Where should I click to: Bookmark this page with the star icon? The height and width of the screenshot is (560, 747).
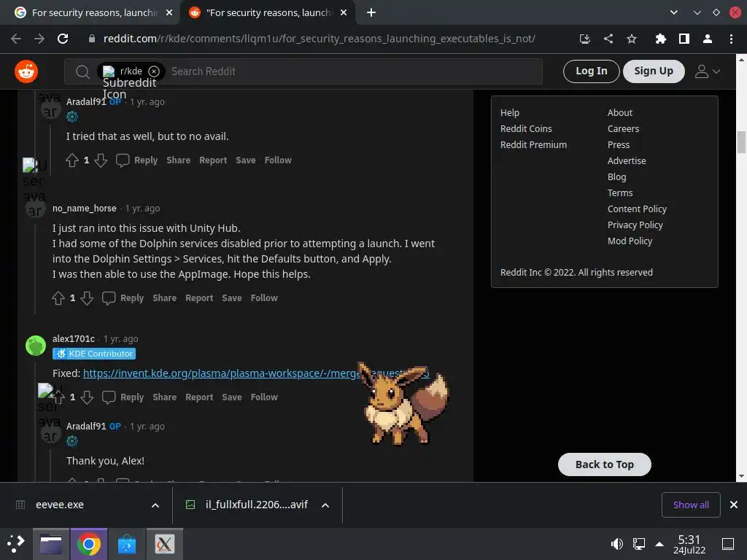coord(632,39)
